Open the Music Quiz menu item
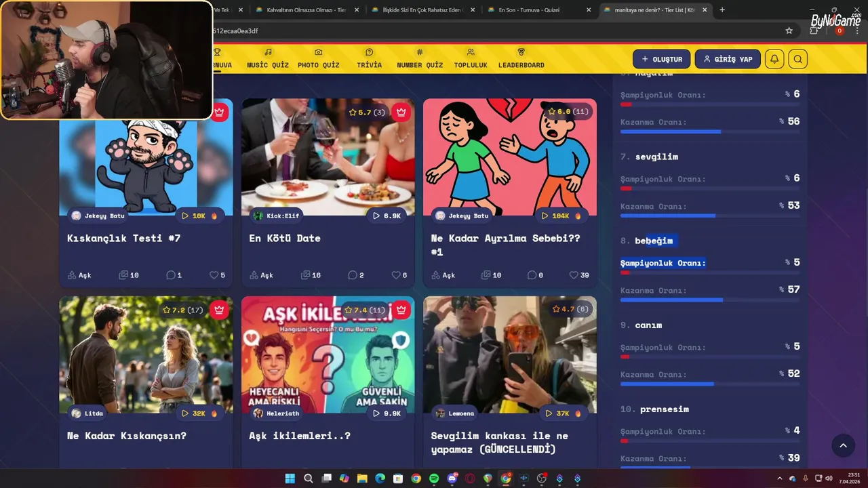This screenshot has width=868, height=488. [x=267, y=58]
